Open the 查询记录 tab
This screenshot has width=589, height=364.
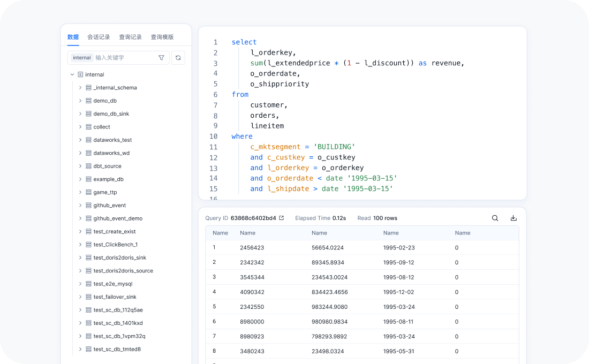[x=130, y=37]
